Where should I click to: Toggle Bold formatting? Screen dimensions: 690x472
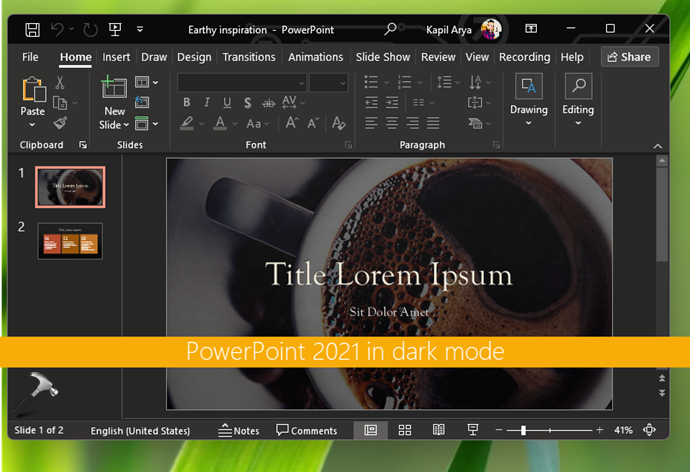(x=187, y=102)
